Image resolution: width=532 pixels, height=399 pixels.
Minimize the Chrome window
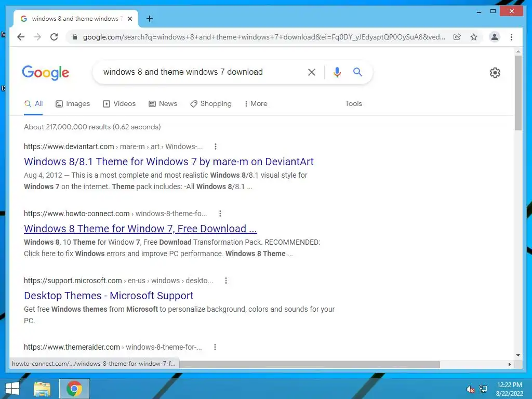click(x=478, y=11)
